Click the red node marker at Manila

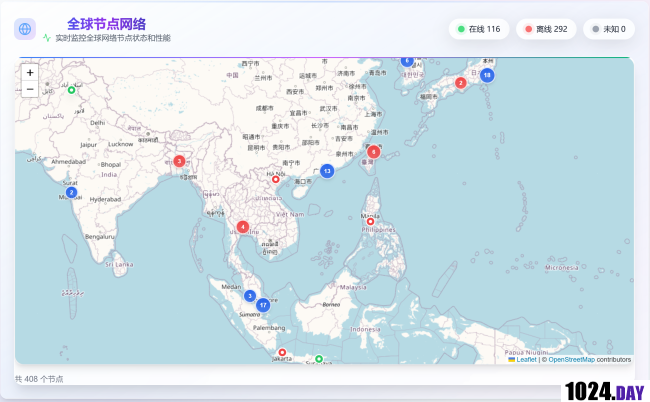coord(370,221)
